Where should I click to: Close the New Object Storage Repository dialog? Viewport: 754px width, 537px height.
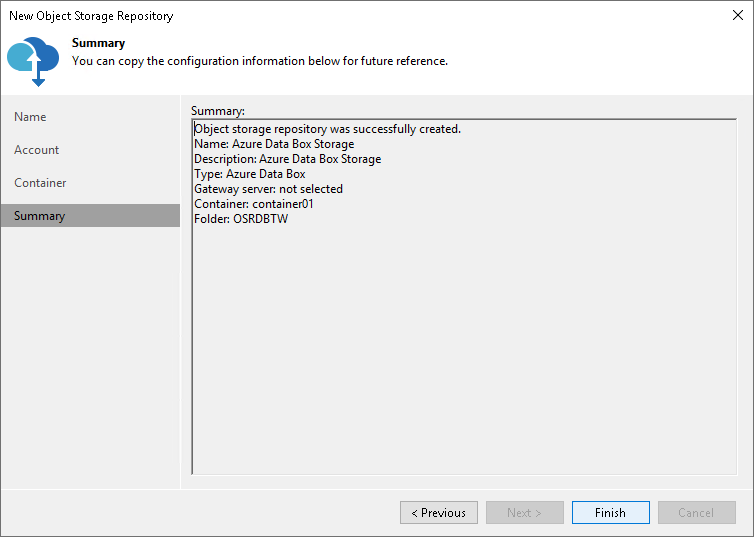pos(738,15)
